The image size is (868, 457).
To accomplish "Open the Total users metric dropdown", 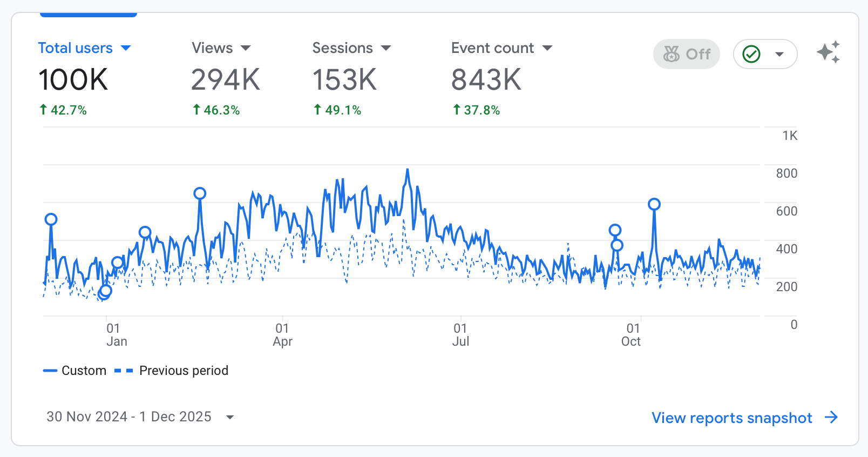I will tap(126, 48).
